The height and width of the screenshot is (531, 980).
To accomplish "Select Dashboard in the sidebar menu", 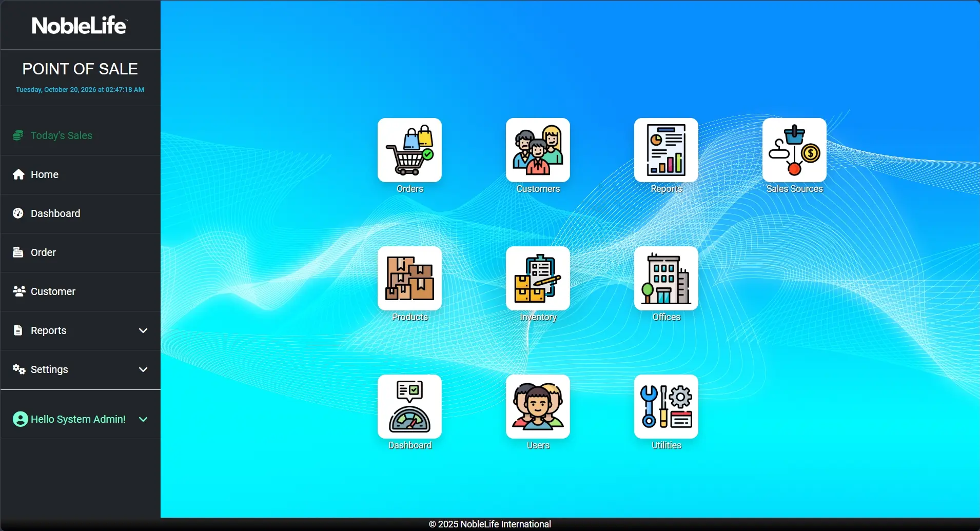I will click(x=81, y=213).
